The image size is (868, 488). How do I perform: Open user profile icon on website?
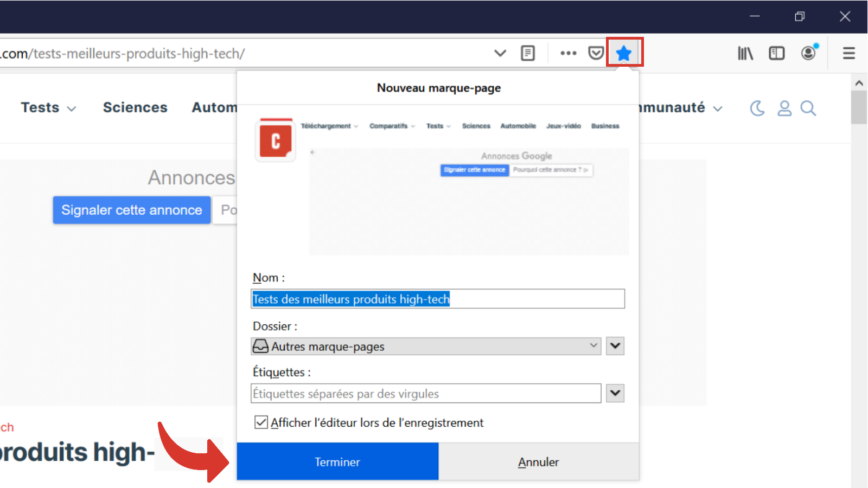pyautogui.click(x=784, y=108)
